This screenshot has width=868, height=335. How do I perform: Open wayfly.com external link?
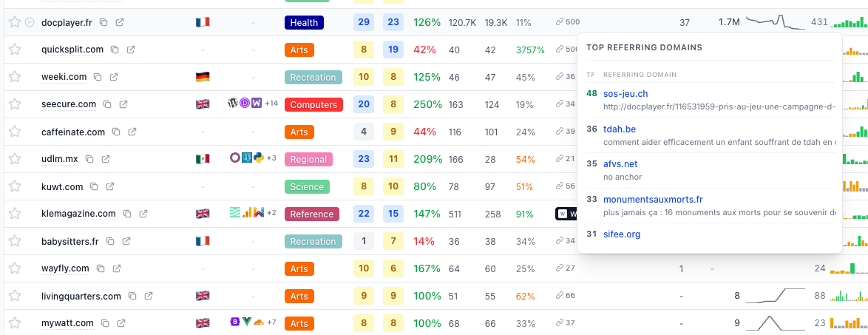(x=116, y=268)
